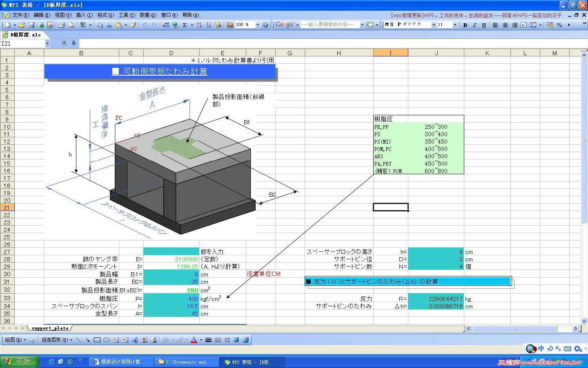
Task: Switch to the 模具设计常用计算 taskbar window
Action: point(121,362)
